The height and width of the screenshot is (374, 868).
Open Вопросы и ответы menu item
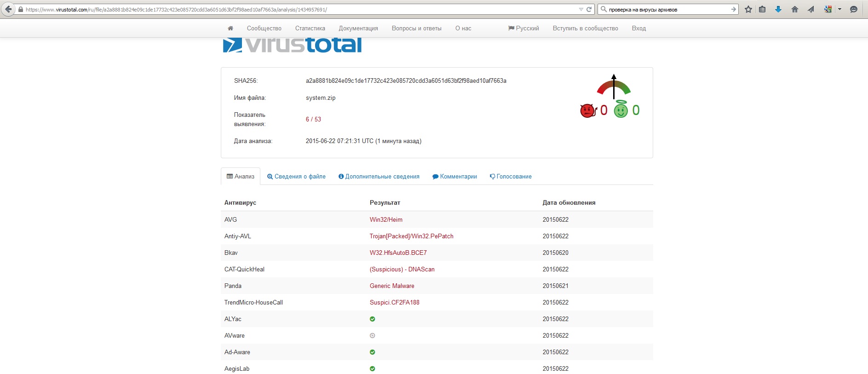click(x=417, y=28)
